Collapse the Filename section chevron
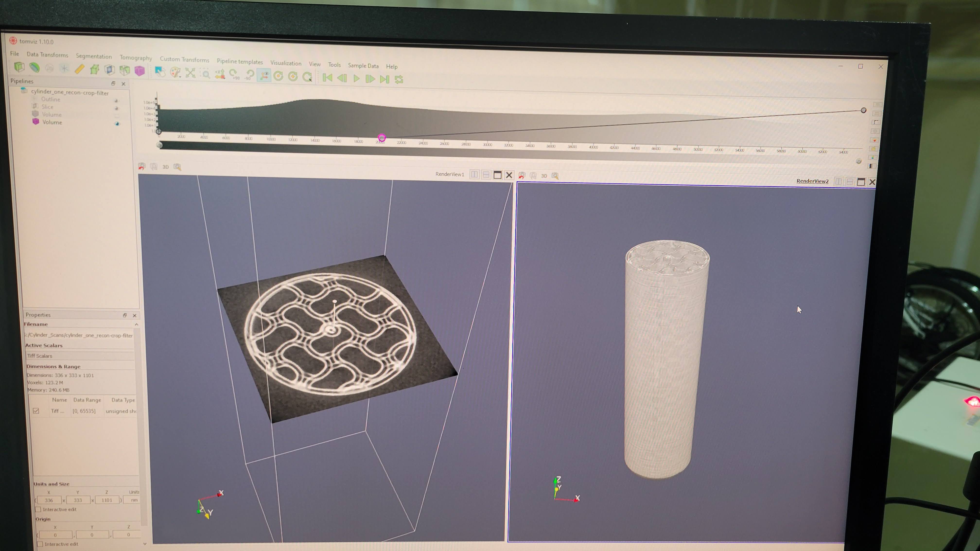980x551 pixels. point(136,324)
